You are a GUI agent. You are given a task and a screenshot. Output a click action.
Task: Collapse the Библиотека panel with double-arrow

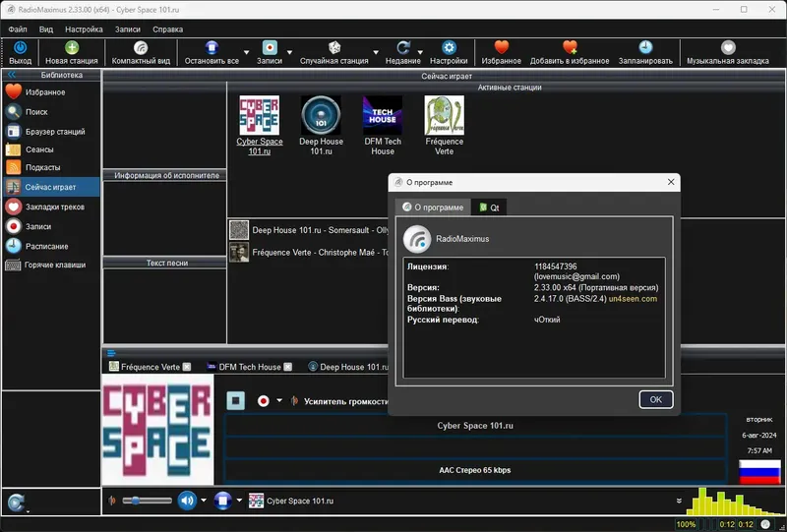(x=11, y=75)
